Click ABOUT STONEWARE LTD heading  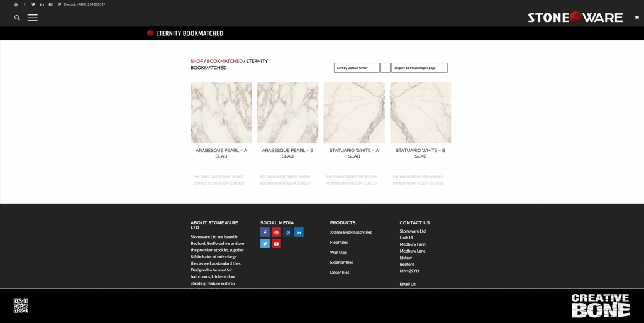214,225
